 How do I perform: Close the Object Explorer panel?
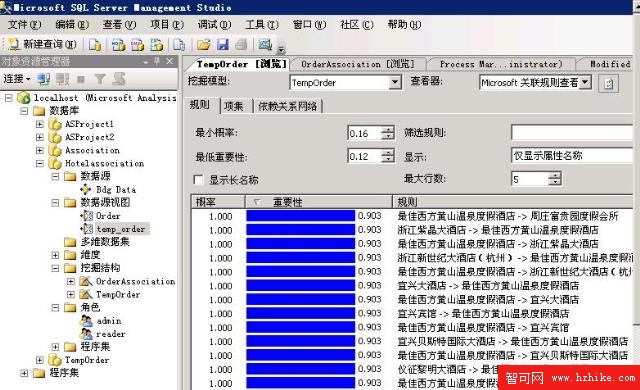pyautogui.click(x=169, y=62)
